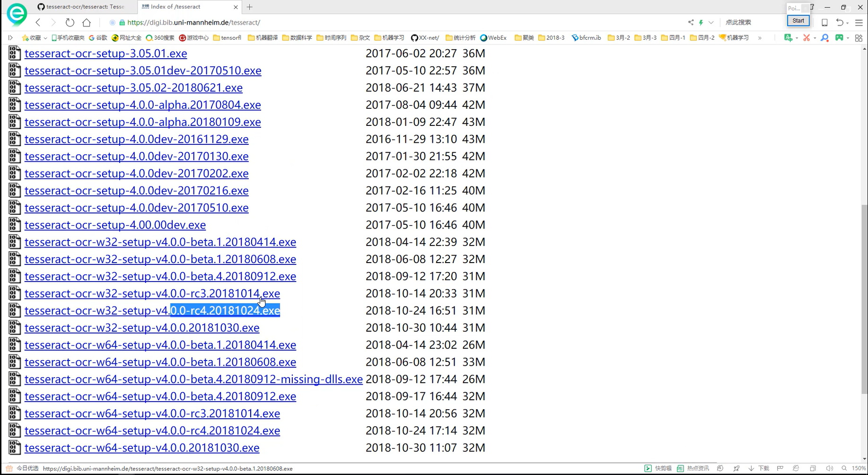Click the Internet Explorer mode icon
This screenshot has height=475, width=868.
pyautogui.click(x=796, y=468)
